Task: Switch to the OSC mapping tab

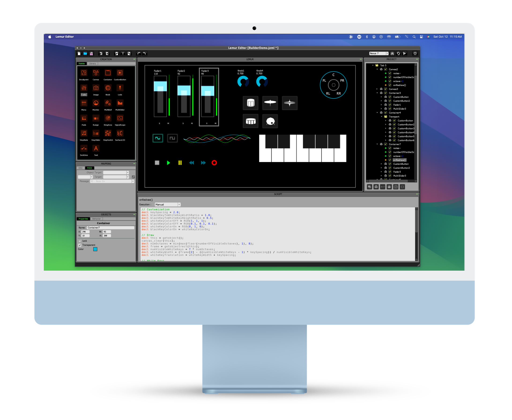Action: (x=81, y=168)
